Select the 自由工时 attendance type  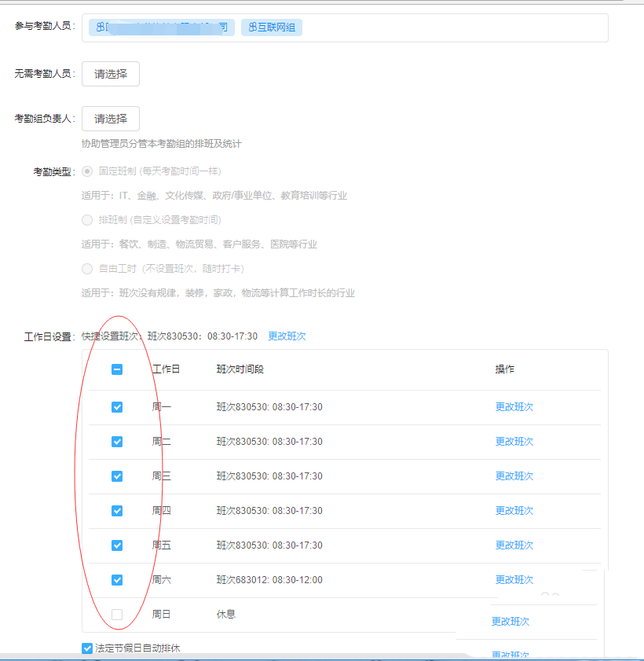tap(86, 268)
